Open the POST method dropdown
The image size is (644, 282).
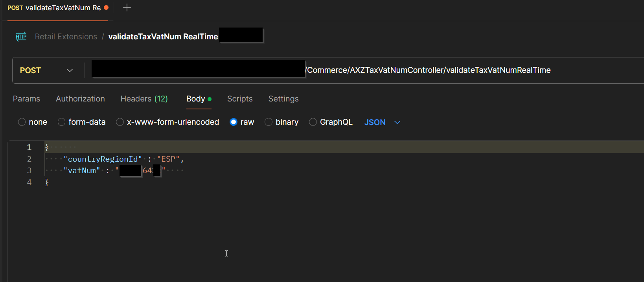tap(46, 70)
